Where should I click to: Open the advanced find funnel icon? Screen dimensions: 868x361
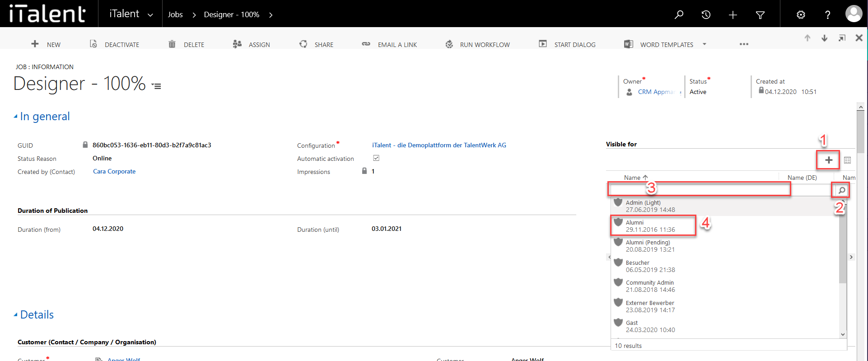click(760, 15)
